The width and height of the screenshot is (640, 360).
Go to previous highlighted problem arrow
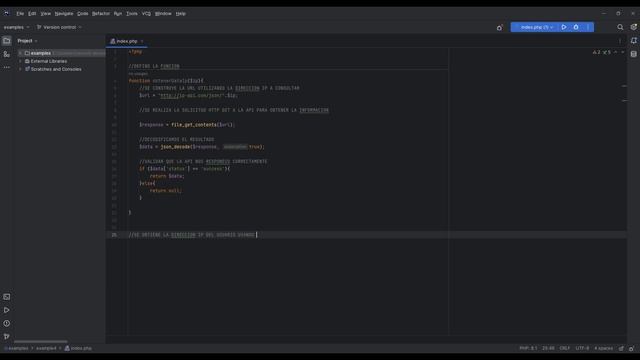tap(616, 52)
